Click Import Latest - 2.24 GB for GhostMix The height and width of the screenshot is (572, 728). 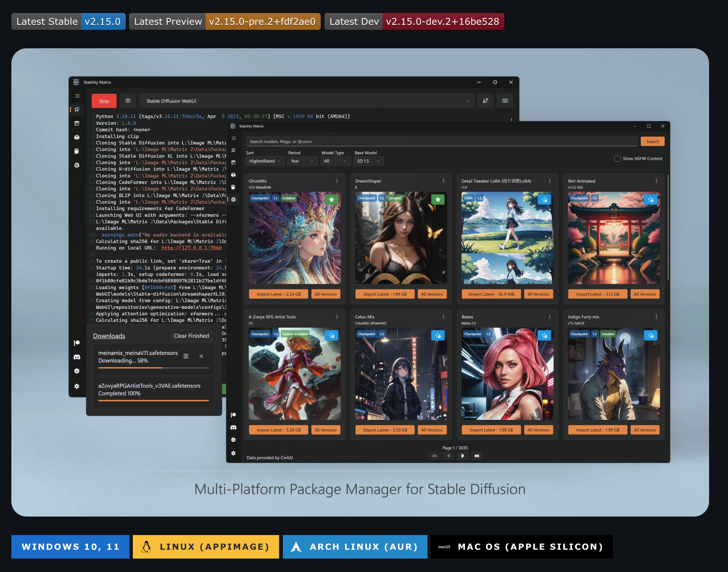click(x=279, y=294)
